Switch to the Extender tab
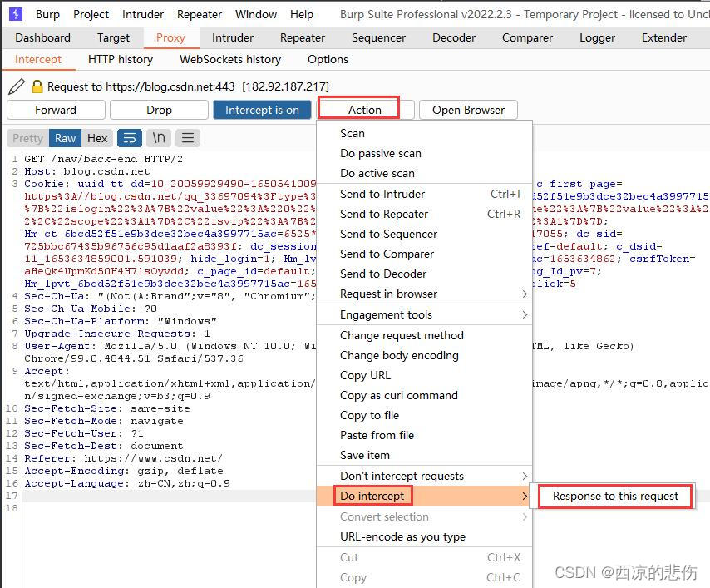The height and width of the screenshot is (588, 710). [x=663, y=37]
